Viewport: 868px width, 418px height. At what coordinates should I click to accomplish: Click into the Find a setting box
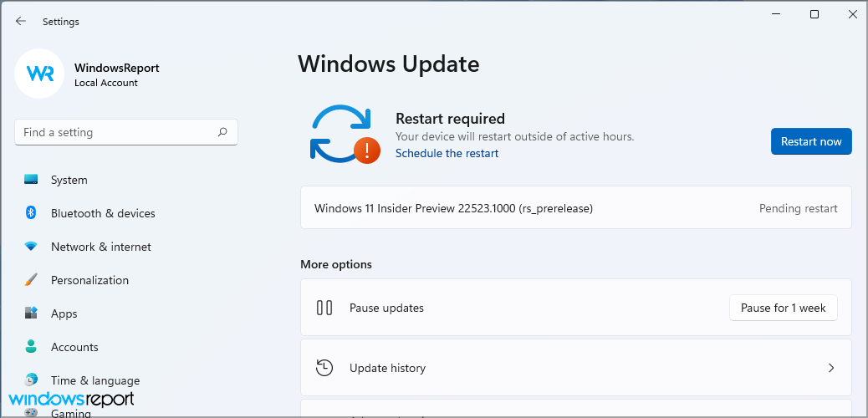tap(126, 132)
